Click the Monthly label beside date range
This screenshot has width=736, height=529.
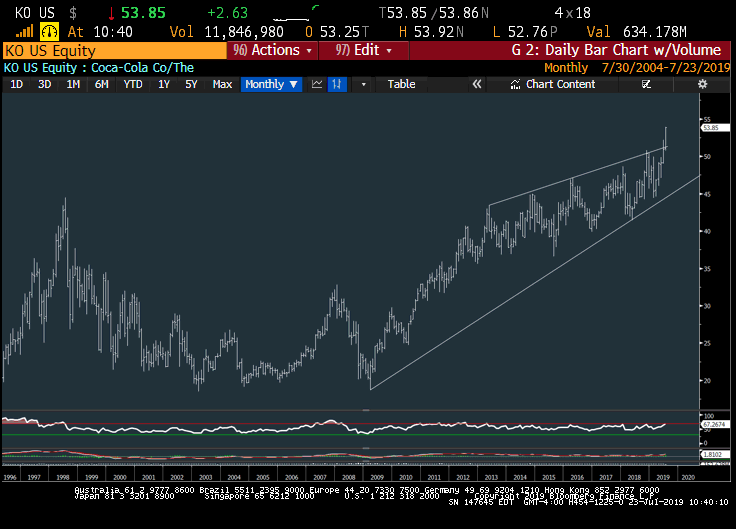[566, 68]
